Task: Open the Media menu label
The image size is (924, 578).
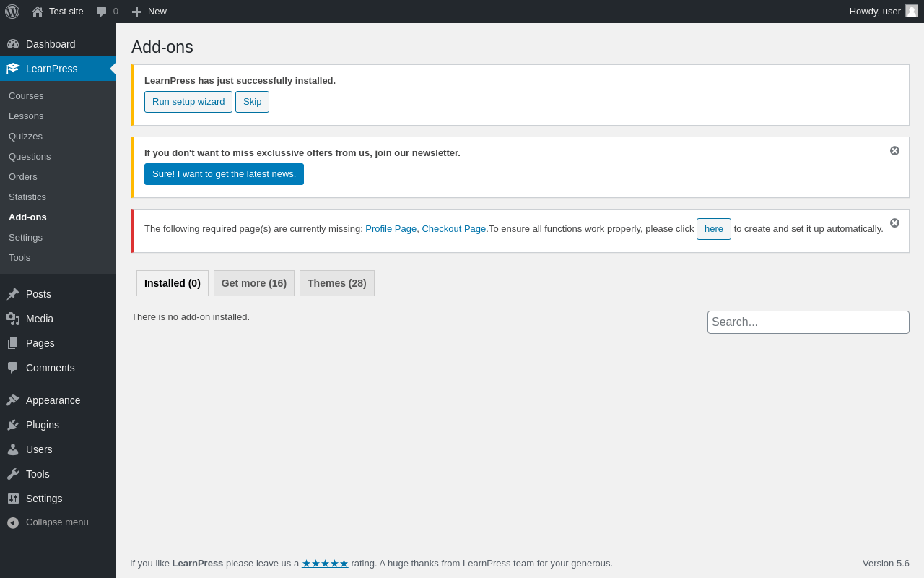Action: point(40,319)
